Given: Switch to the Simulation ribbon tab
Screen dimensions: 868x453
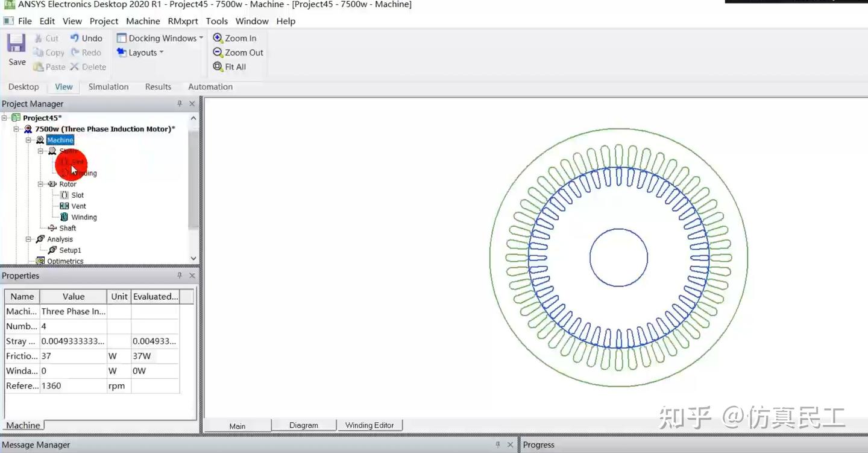Looking at the screenshot, I should click(108, 86).
